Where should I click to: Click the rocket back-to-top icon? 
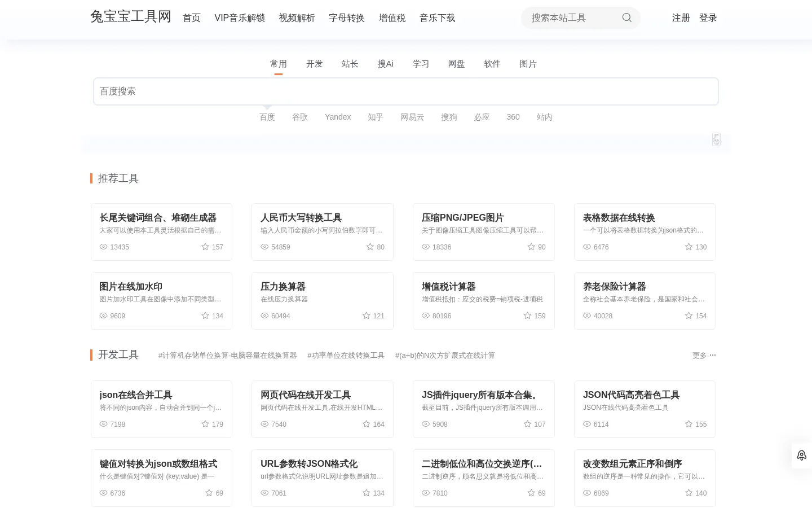(x=802, y=455)
